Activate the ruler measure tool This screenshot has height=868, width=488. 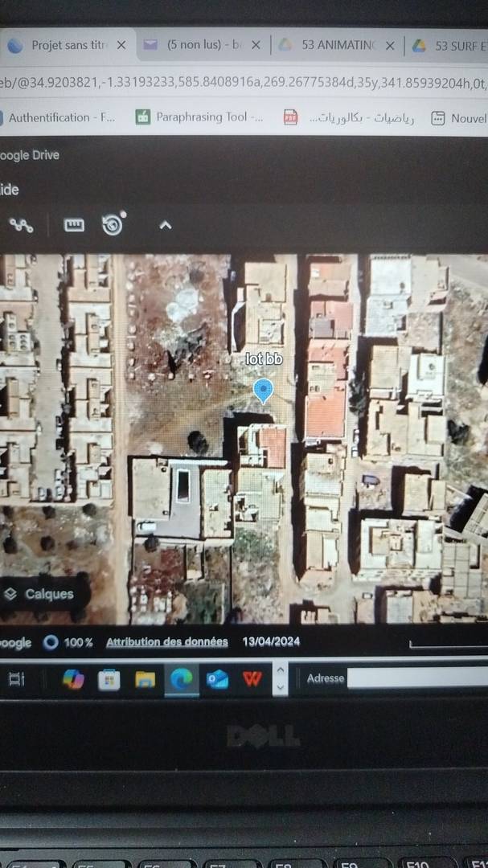click(74, 225)
